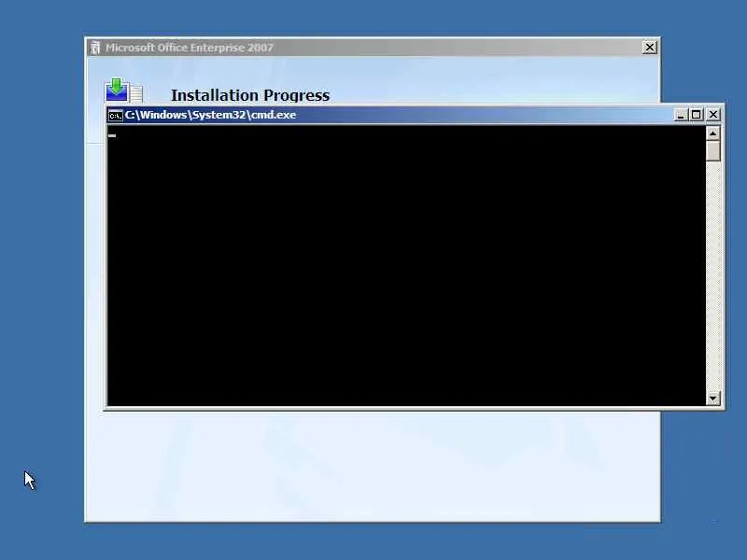Minimize the cmd.exe window
747x560 pixels.
(x=681, y=115)
